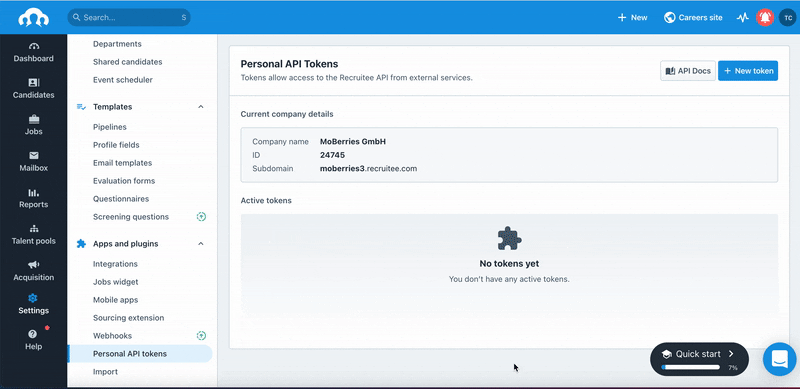
Task: Open API Docs
Action: [x=688, y=71]
